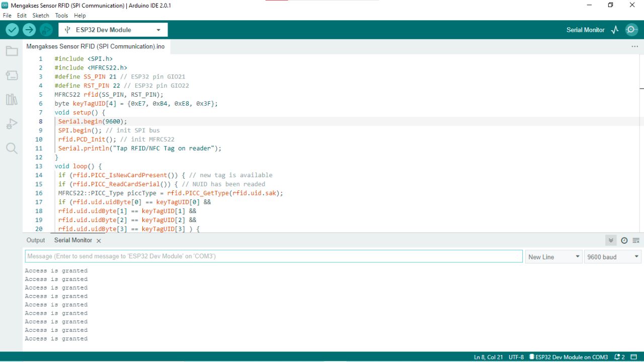Open Search from the sidebar
This screenshot has width=644, height=362.
pos(12,148)
